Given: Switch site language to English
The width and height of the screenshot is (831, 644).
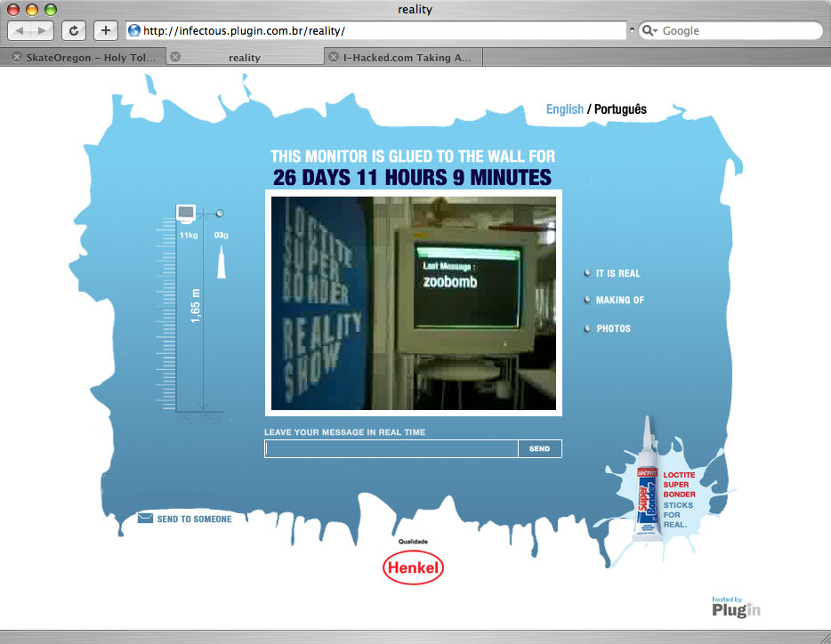Looking at the screenshot, I should pos(564,109).
